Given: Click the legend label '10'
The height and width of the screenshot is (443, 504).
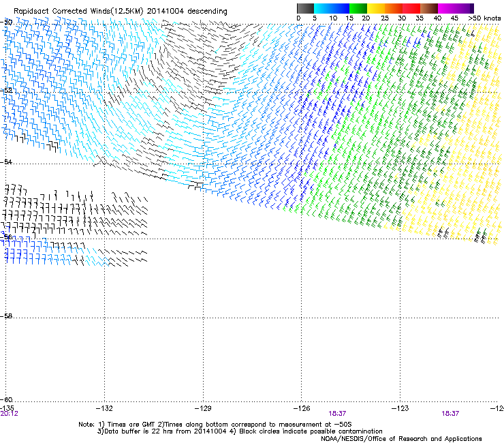Looking at the screenshot, I should [x=333, y=18].
